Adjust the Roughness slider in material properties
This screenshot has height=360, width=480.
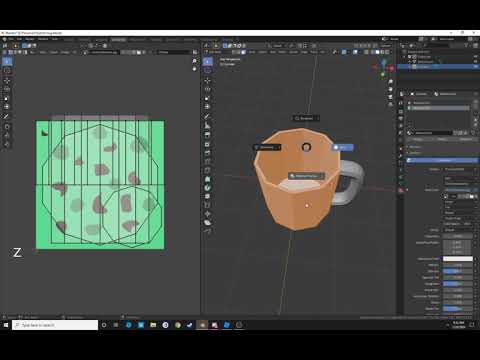pos(458,284)
